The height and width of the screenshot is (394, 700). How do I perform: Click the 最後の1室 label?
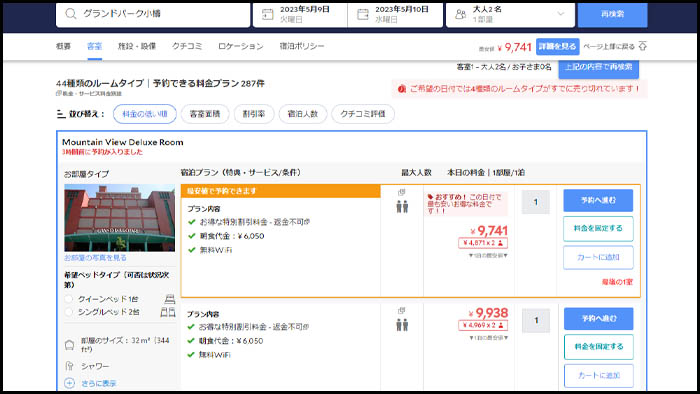pyautogui.click(x=617, y=282)
